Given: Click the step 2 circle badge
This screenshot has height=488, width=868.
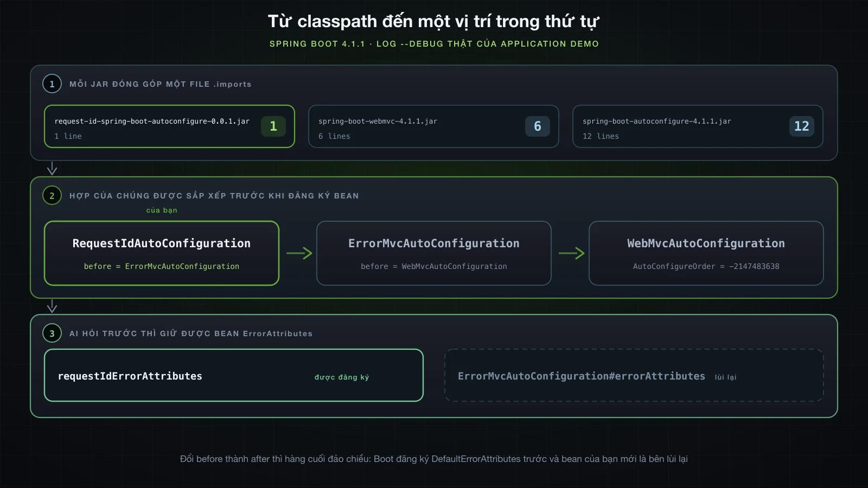Looking at the screenshot, I should point(52,196).
